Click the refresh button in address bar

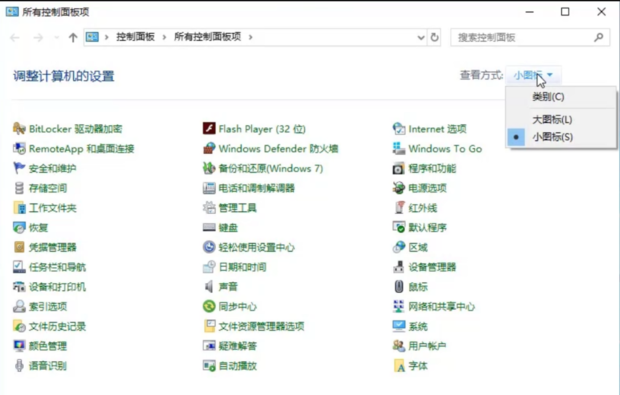point(435,38)
